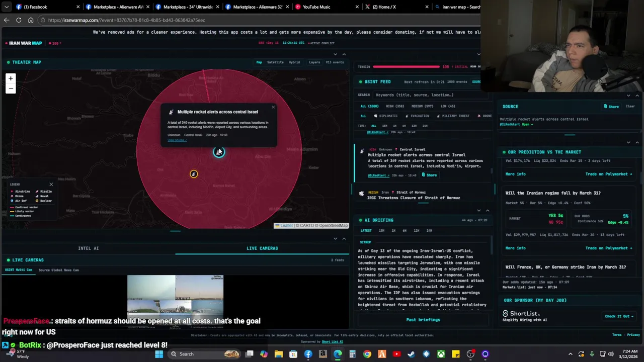Image resolution: width=644 pixels, height=362 pixels.
Task: Collapse the Theater Map panel chevron down
Action: coord(336,54)
